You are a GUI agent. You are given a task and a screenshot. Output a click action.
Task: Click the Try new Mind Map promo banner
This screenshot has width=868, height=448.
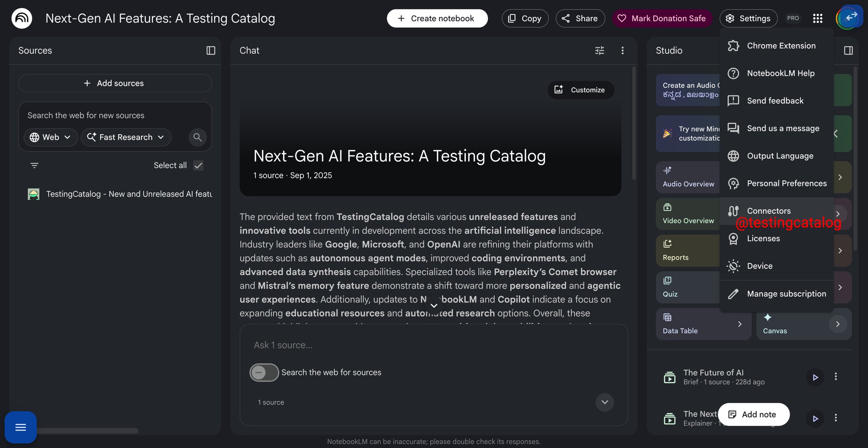pyautogui.click(x=688, y=133)
